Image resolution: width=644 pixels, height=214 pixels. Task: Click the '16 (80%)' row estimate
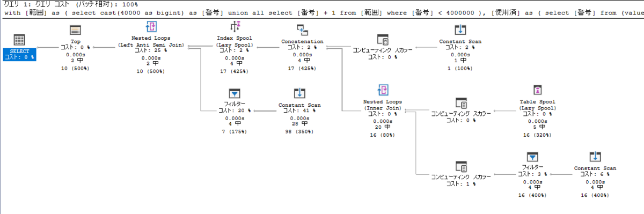click(x=383, y=136)
